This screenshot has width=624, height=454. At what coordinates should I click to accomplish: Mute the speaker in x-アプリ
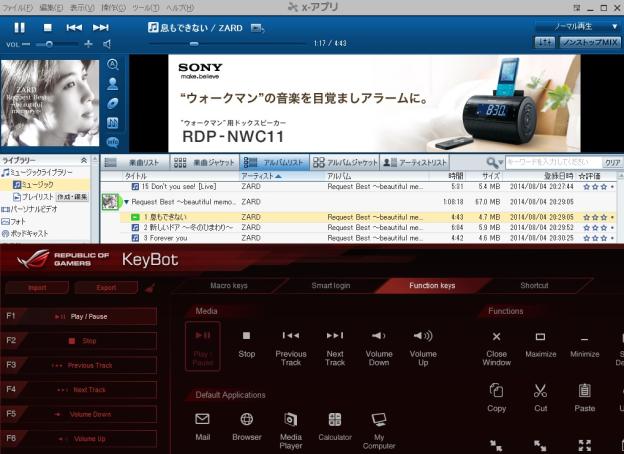(107, 44)
